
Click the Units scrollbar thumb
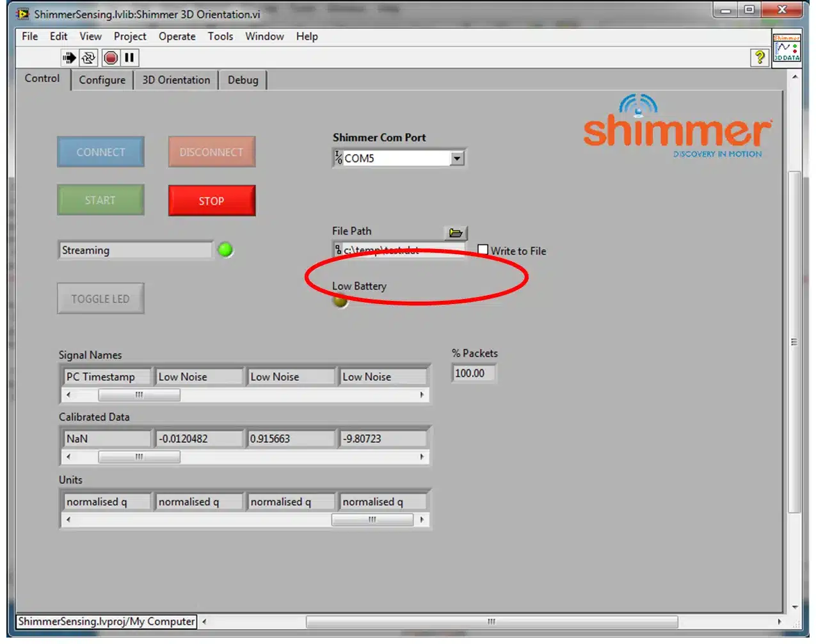point(372,520)
